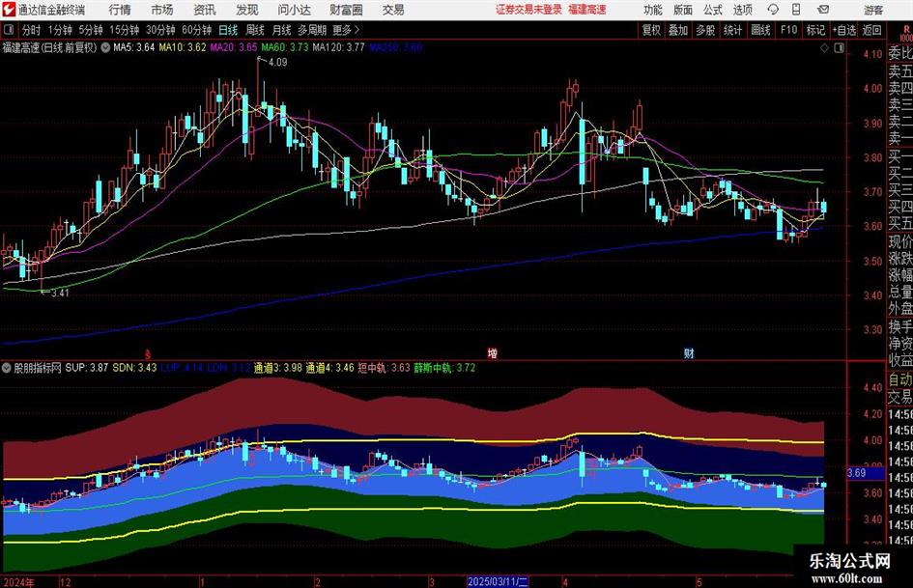The height and width of the screenshot is (588, 913).
Task: Click the 通道3: 3.98 value
Action: coord(277,368)
